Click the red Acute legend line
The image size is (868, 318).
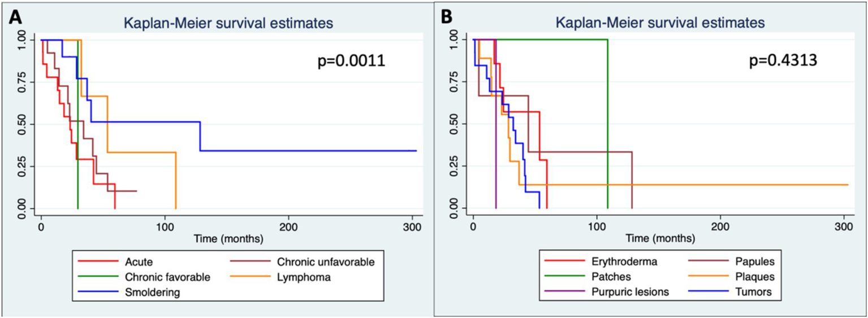(x=97, y=262)
